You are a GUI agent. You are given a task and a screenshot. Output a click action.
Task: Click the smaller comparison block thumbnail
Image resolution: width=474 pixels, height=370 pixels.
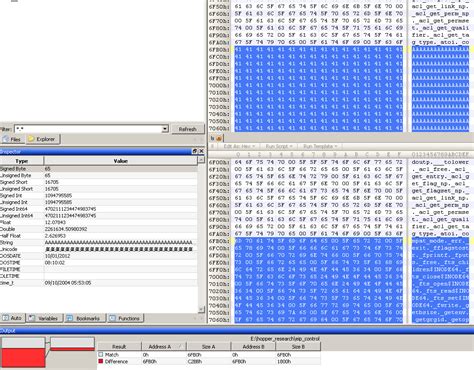coord(72,344)
